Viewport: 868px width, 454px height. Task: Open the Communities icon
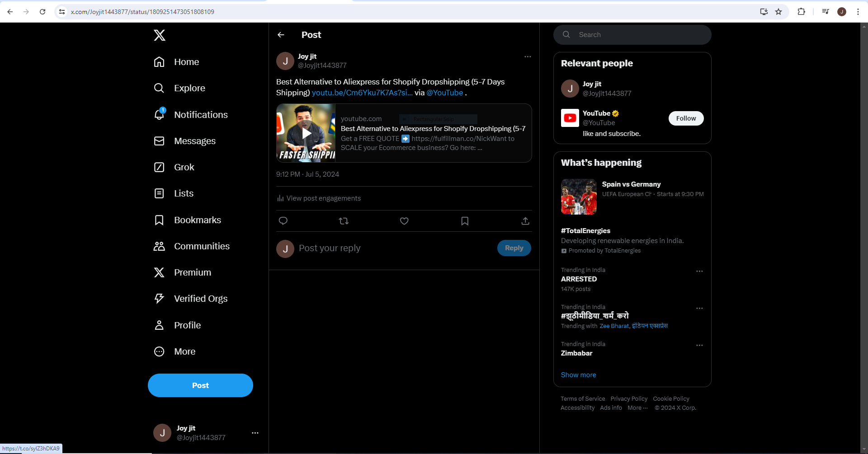(159, 246)
